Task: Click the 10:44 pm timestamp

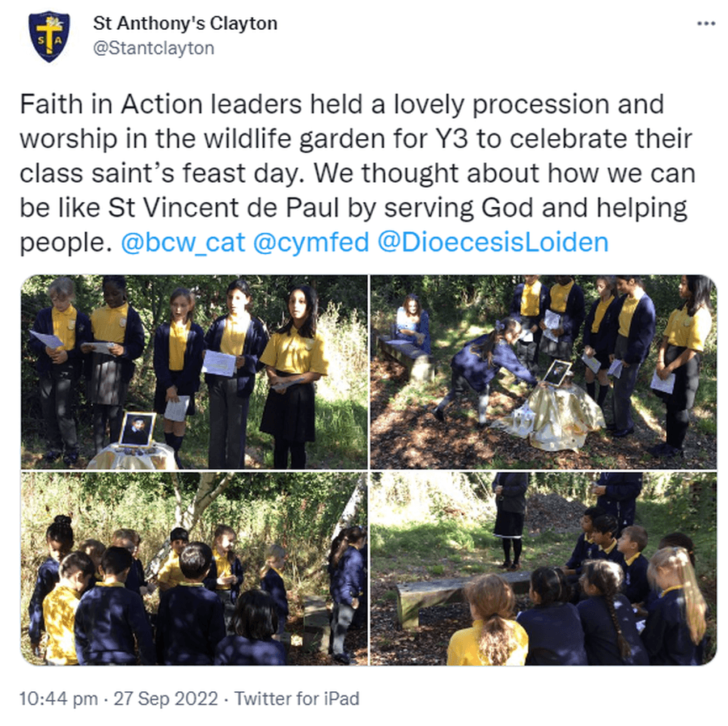Action: tap(58, 699)
